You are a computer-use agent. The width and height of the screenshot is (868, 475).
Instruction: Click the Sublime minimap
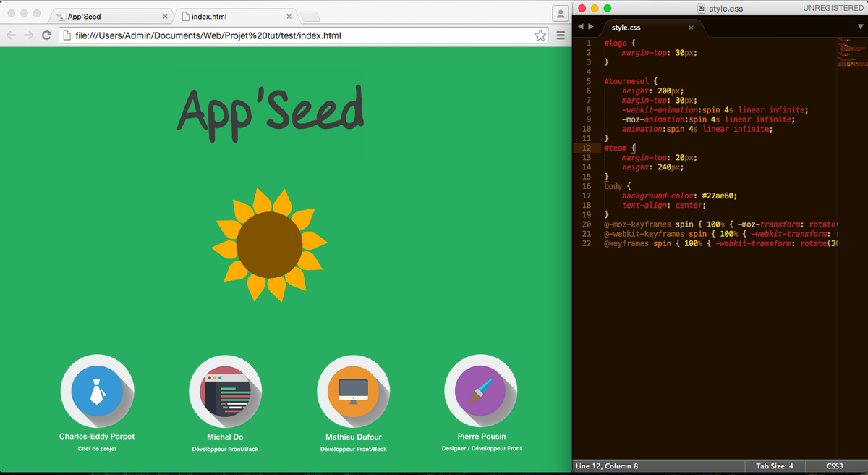coord(851,52)
